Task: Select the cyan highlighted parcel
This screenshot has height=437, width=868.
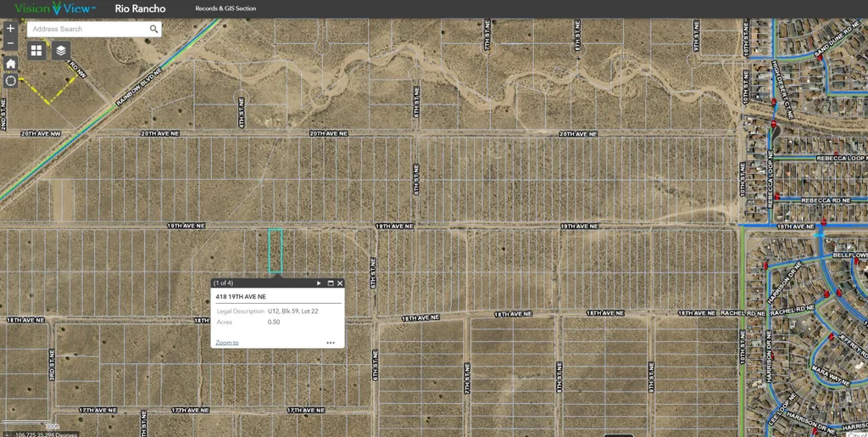Action: click(x=275, y=250)
